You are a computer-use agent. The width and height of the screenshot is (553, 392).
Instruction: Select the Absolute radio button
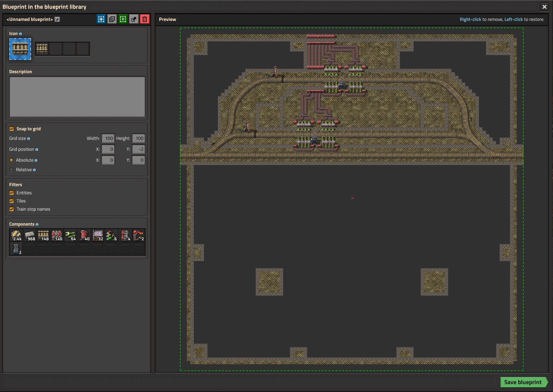[x=11, y=160]
